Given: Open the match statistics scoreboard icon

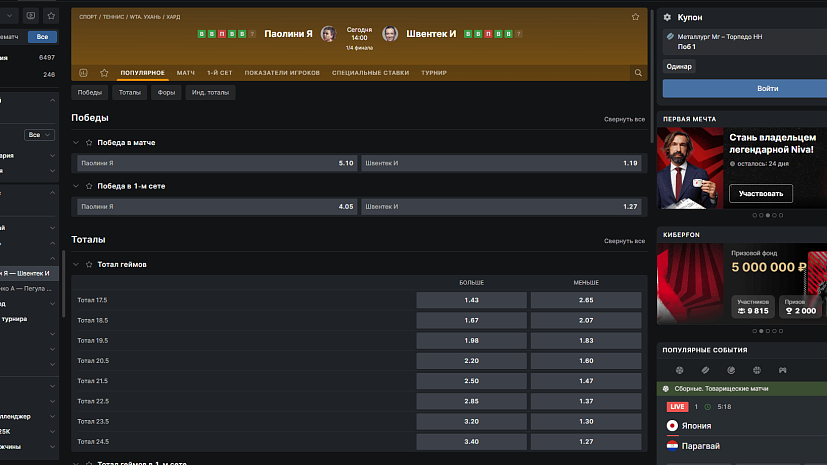Looking at the screenshot, I should tap(83, 73).
